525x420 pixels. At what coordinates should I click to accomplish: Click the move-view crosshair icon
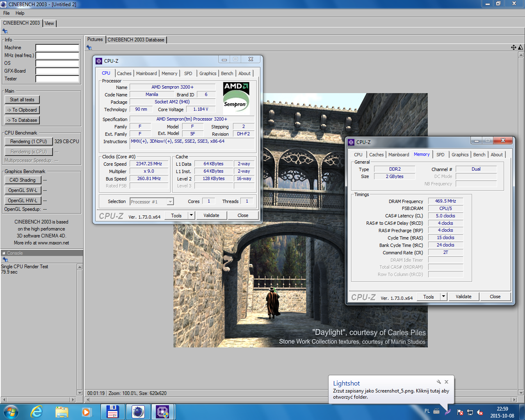point(514,48)
